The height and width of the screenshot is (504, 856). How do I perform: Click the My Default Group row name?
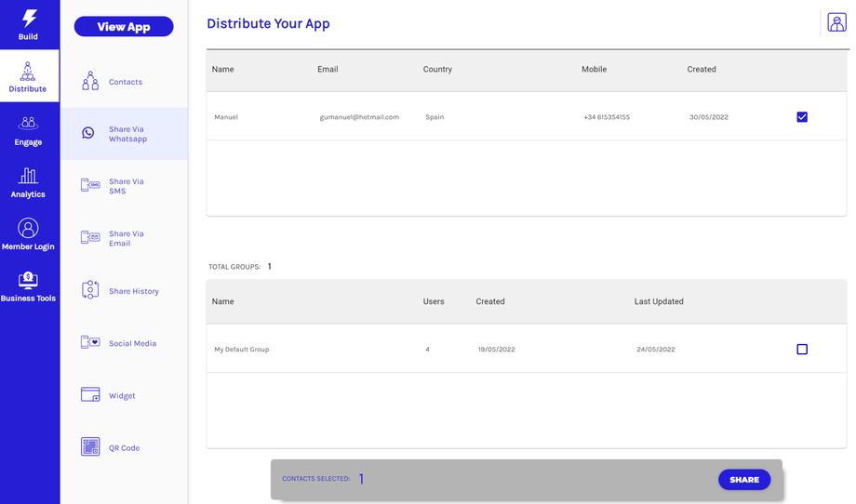pyautogui.click(x=242, y=350)
